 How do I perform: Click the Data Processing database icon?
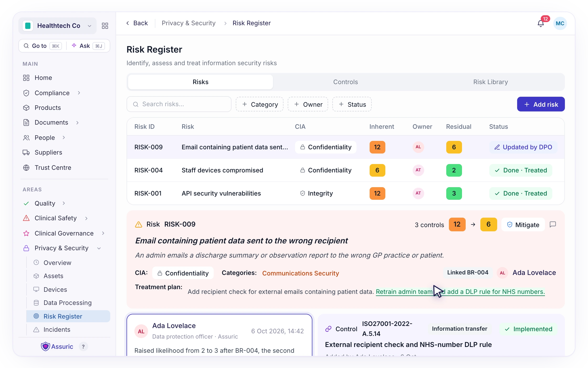(36, 303)
